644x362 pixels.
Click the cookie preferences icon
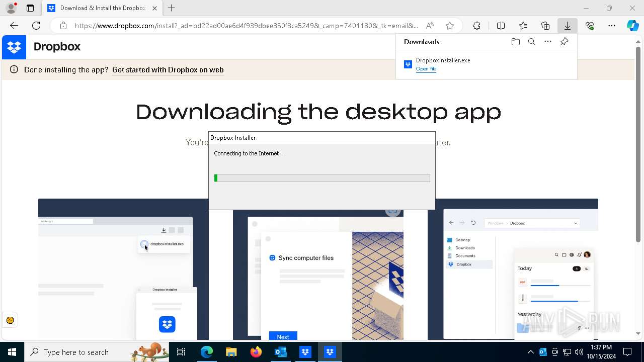pos(10,320)
